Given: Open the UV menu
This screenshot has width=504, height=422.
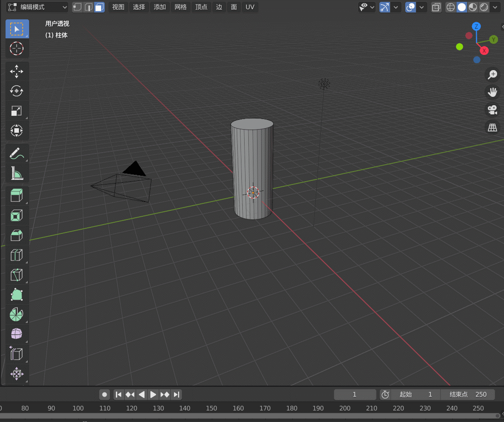Looking at the screenshot, I should (250, 7).
